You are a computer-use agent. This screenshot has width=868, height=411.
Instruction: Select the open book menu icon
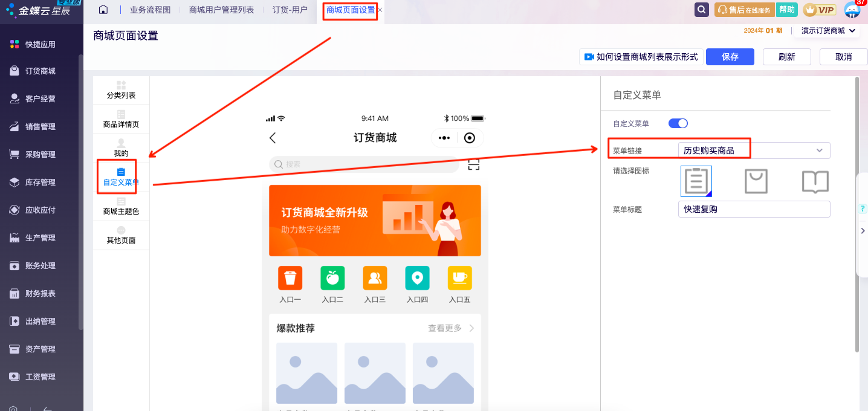click(815, 181)
